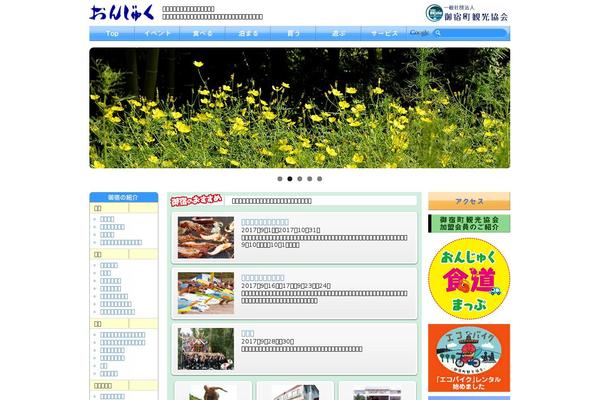Open the 泊まる navigation menu
The height and width of the screenshot is (400, 600).
[x=247, y=33]
